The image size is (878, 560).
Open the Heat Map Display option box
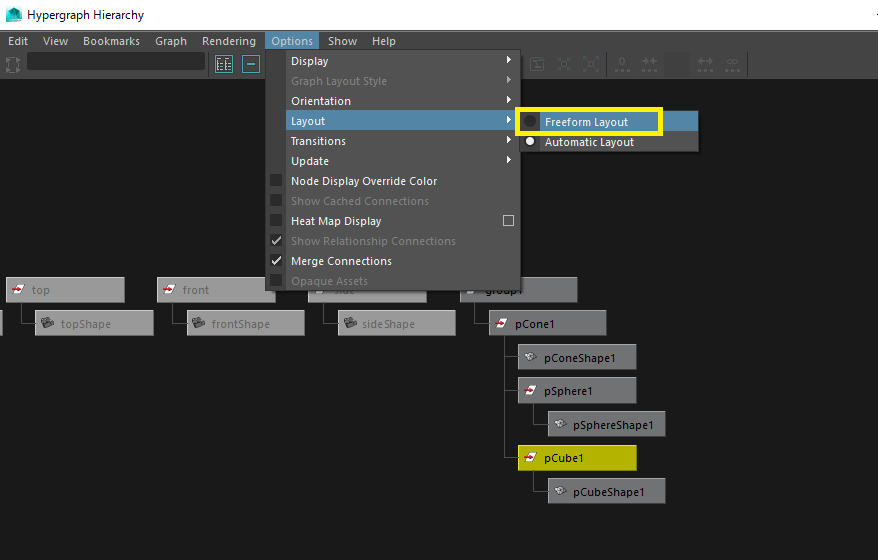click(x=508, y=221)
